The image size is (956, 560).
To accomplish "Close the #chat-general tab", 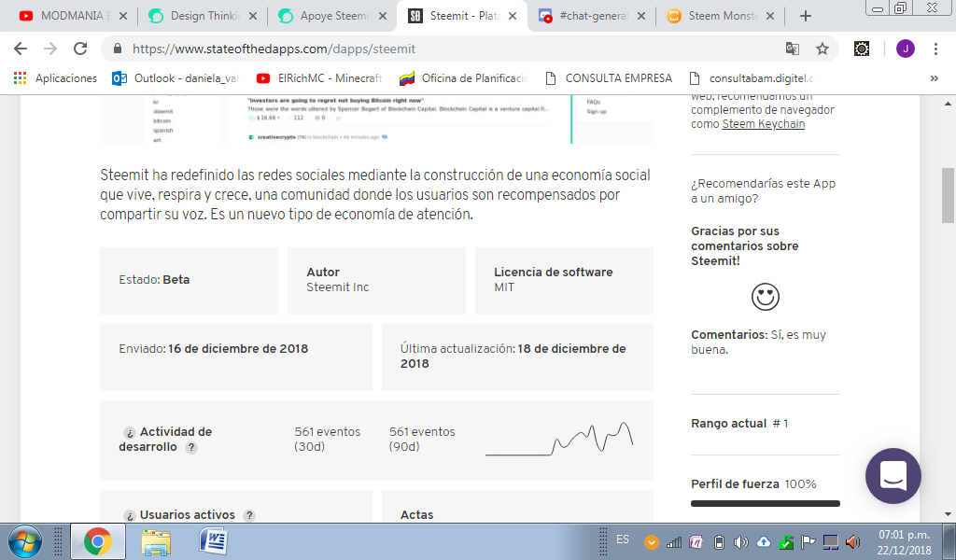I will pyautogui.click(x=640, y=16).
